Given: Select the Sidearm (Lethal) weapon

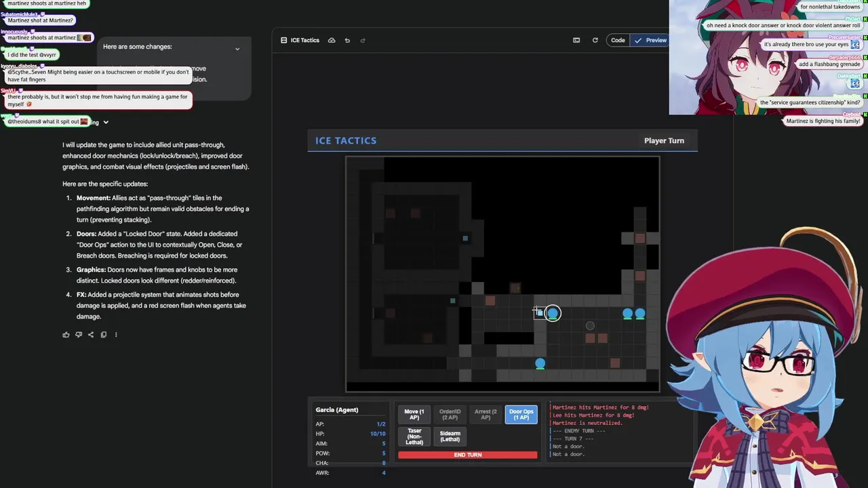Looking at the screenshot, I should pyautogui.click(x=450, y=437).
